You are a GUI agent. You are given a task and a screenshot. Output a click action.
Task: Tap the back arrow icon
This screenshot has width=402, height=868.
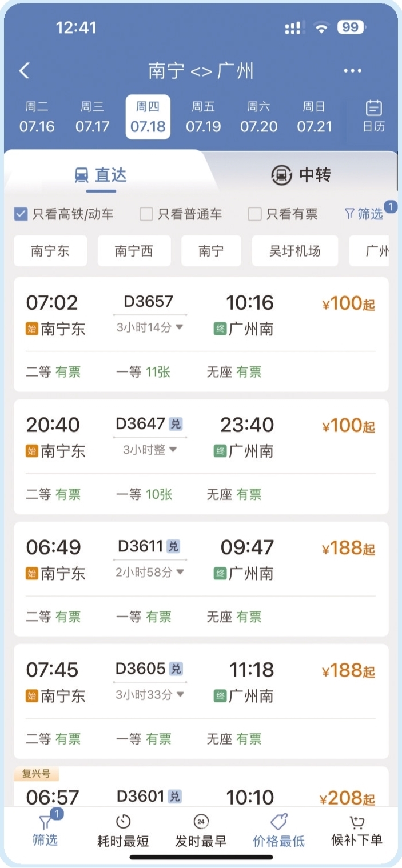[24, 71]
